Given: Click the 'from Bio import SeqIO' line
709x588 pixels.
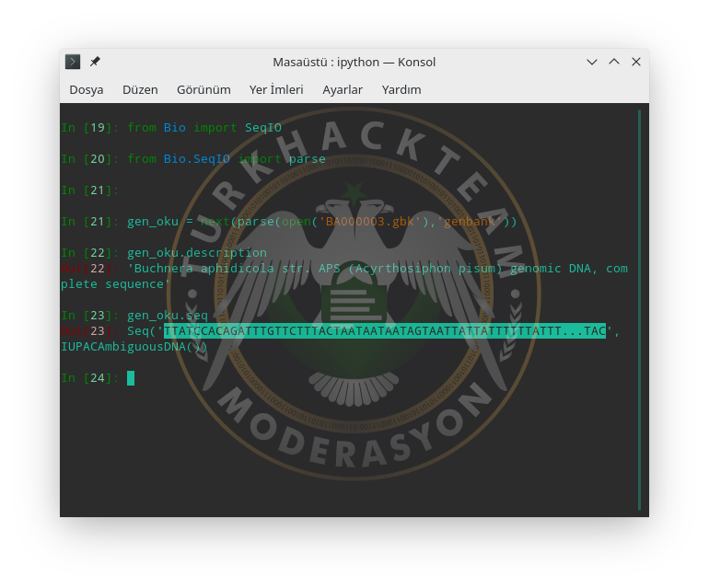Looking at the screenshot, I should point(204,128).
